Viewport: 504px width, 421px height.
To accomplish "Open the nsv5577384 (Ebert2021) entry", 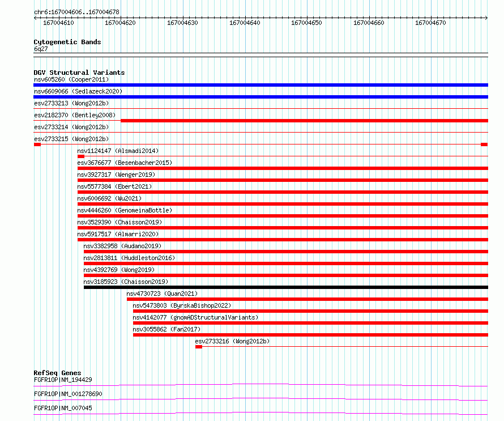I will point(114,186).
